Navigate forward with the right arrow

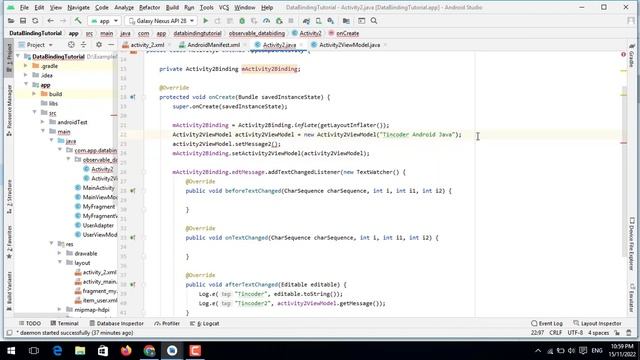point(63,21)
